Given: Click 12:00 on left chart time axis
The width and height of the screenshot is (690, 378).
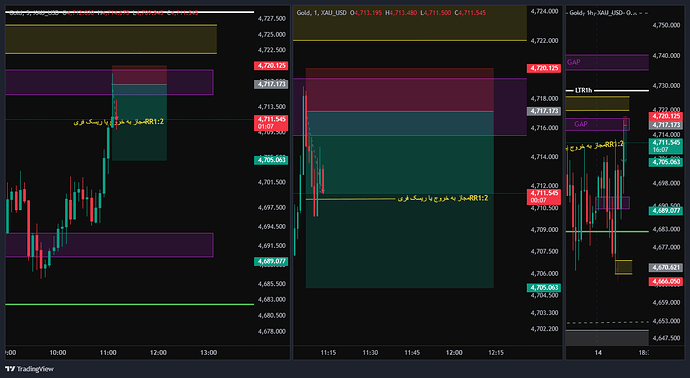Looking at the screenshot, I should (x=158, y=352).
